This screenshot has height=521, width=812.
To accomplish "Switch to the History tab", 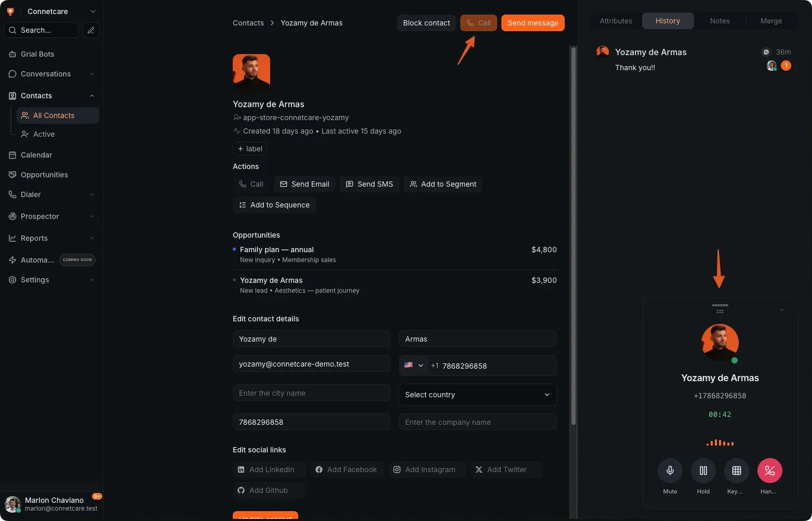I will click(668, 21).
